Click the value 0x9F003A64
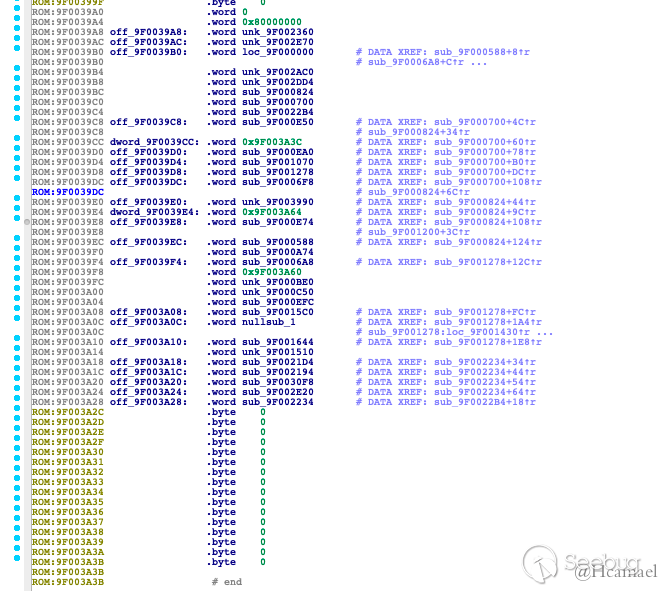Image resolution: width=668 pixels, height=591 pixels. (x=272, y=212)
